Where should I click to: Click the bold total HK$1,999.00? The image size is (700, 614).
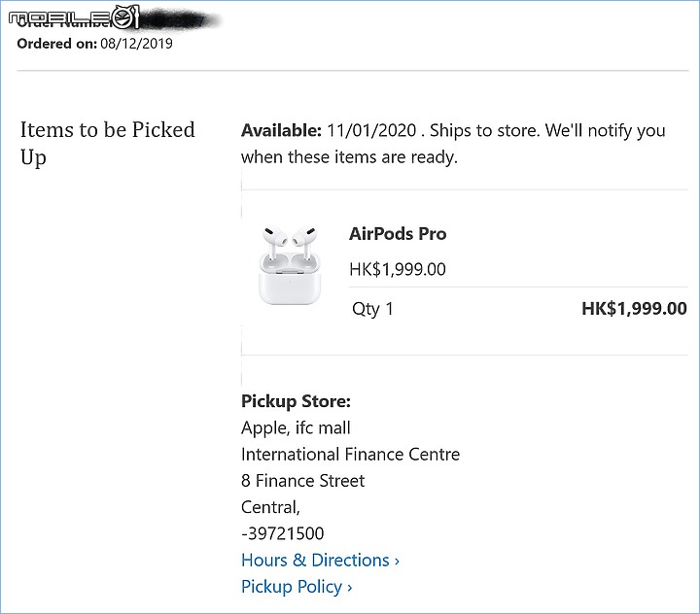coord(634,309)
